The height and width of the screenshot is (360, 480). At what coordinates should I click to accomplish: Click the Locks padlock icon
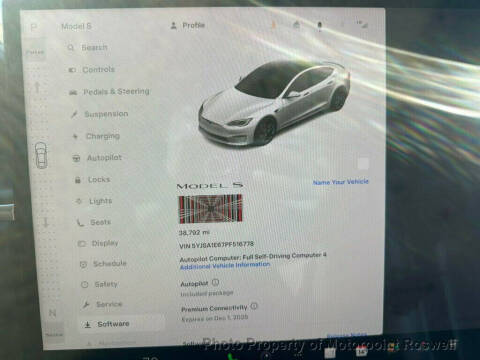point(78,180)
